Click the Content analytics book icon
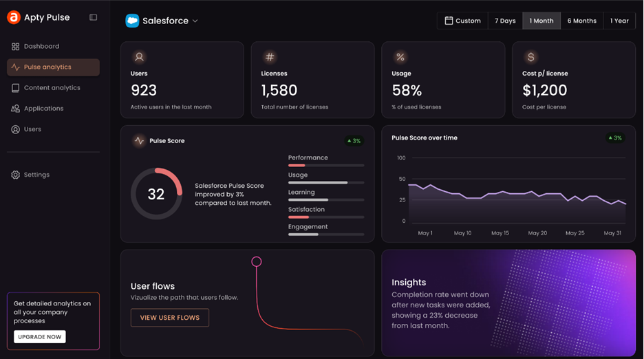The height and width of the screenshot is (359, 644). click(x=15, y=88)
